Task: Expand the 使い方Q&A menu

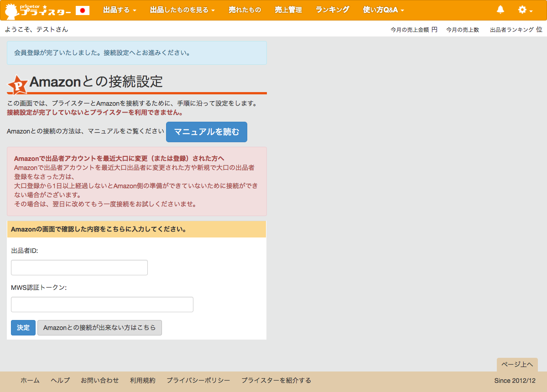Action: pos(383,10)
